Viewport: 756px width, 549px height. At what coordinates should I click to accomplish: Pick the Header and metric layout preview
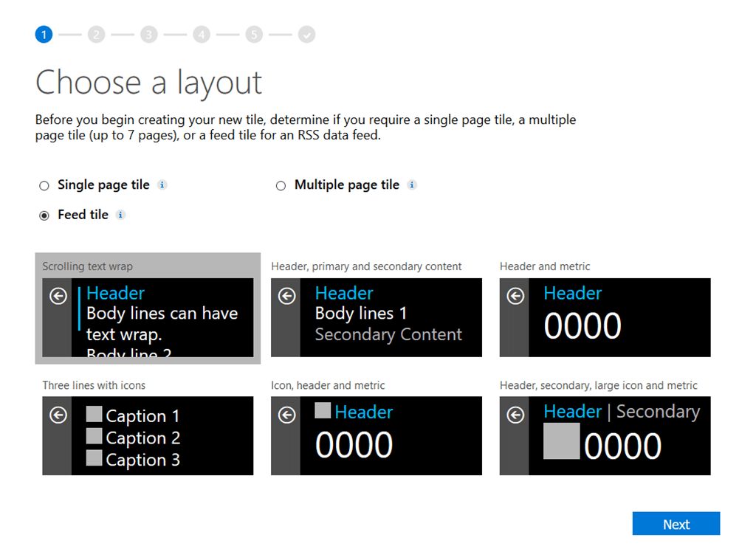(605, 317)
